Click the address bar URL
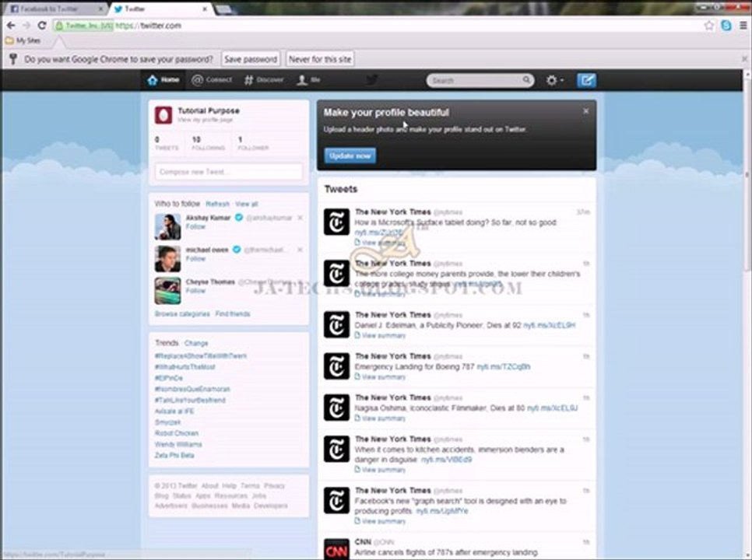 point(148,26)
